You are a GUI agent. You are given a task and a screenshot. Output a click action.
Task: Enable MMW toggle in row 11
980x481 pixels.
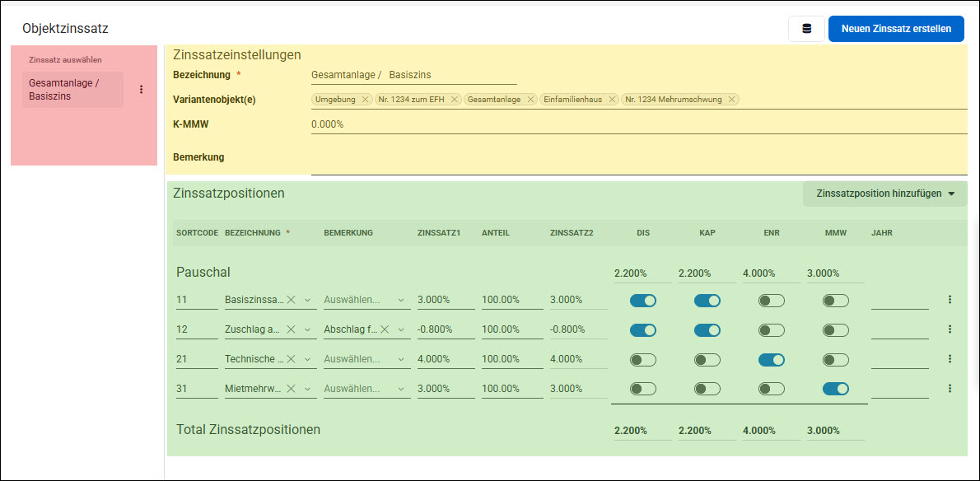(836, 301)
